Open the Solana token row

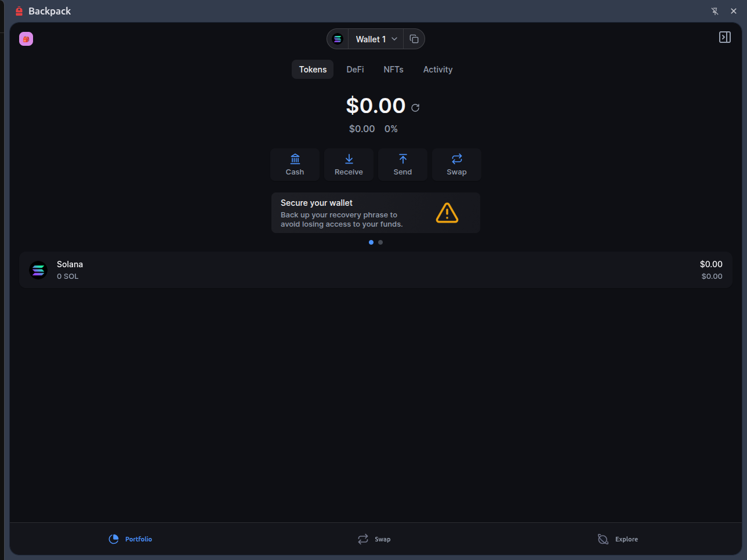pos(376,270)
